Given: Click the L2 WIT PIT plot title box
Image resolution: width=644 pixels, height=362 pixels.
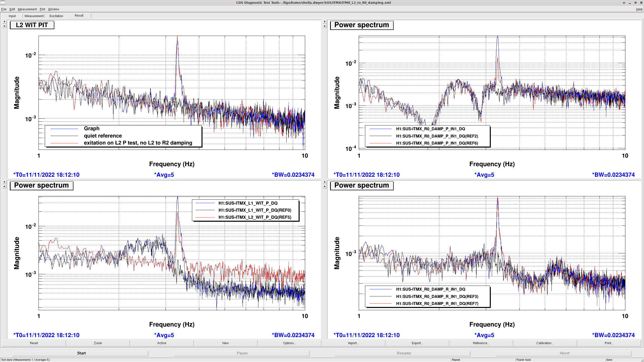Looking at the screenshot, I should [32, 25].
